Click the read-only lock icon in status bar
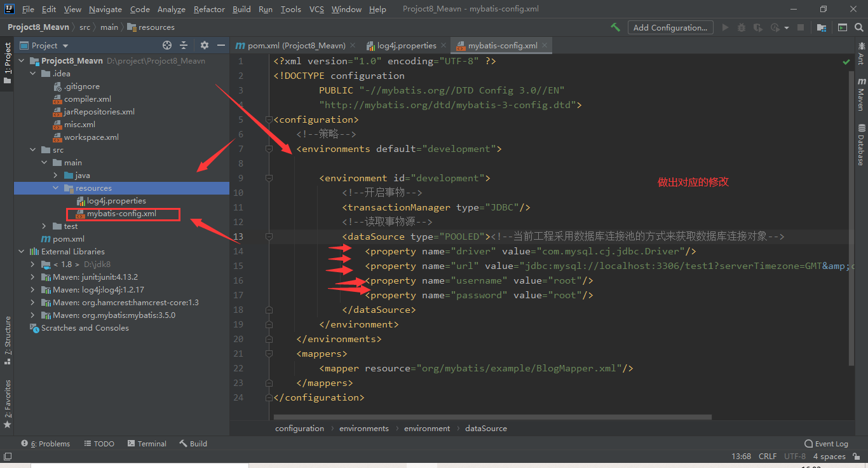The image size is (868, 468). coord(857,456)
